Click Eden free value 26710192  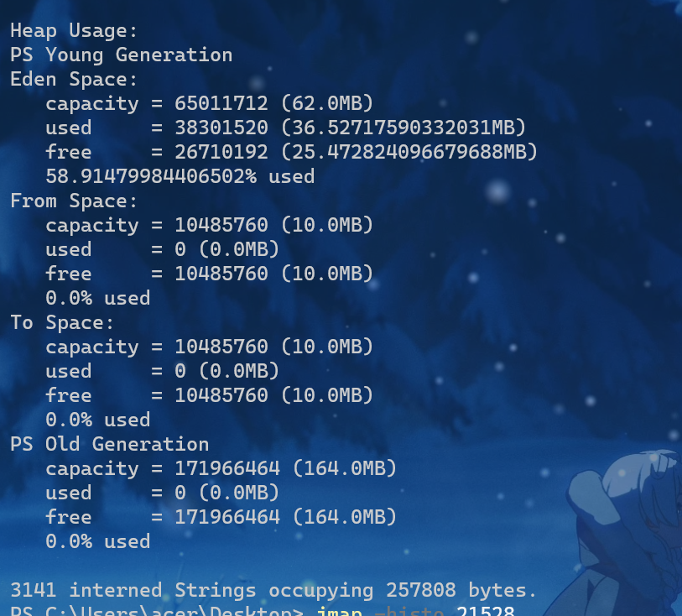coord(221,152)
